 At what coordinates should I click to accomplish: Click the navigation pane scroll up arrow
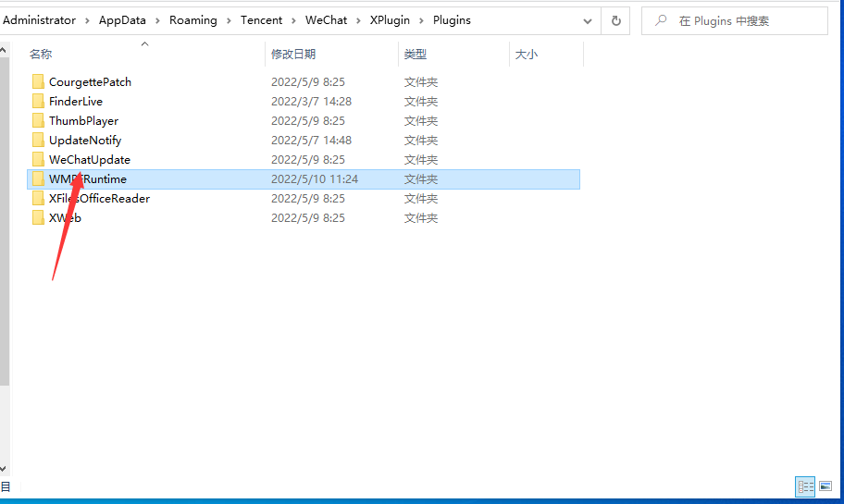[3, 51]
